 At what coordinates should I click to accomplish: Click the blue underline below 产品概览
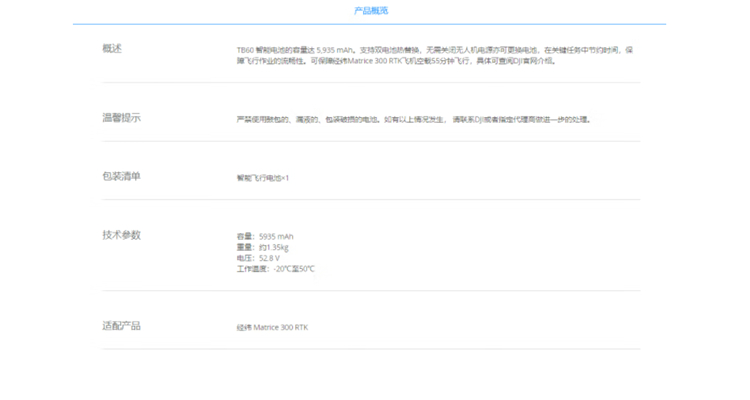(369, 24)
